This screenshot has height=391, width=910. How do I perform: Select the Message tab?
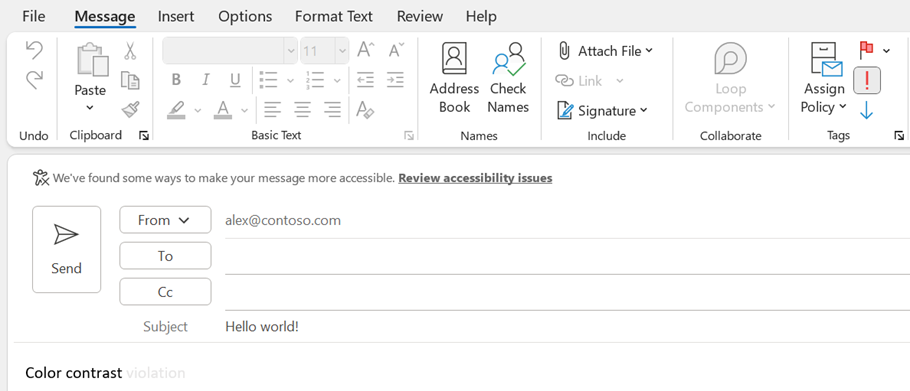pyautogui.click(x=105, y=16)
